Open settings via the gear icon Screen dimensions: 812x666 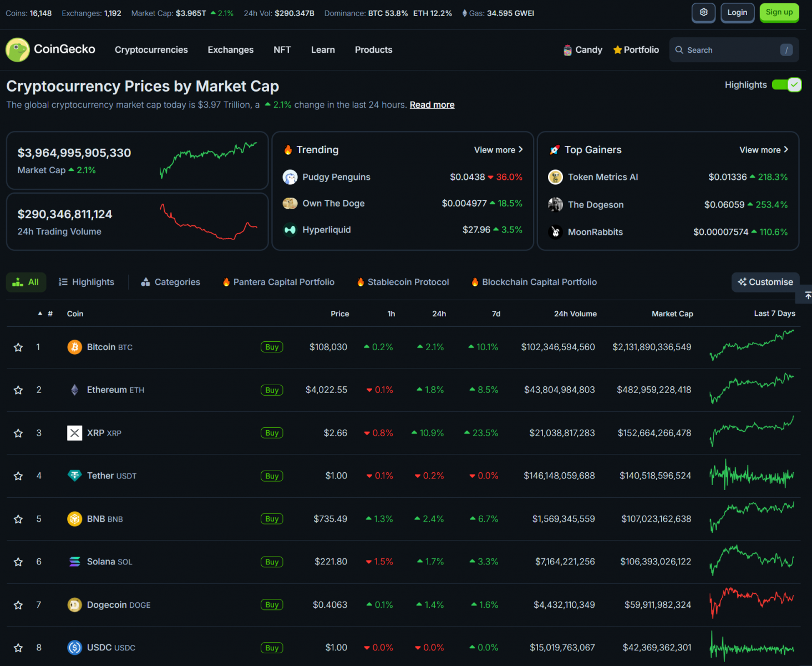(703, 13)
